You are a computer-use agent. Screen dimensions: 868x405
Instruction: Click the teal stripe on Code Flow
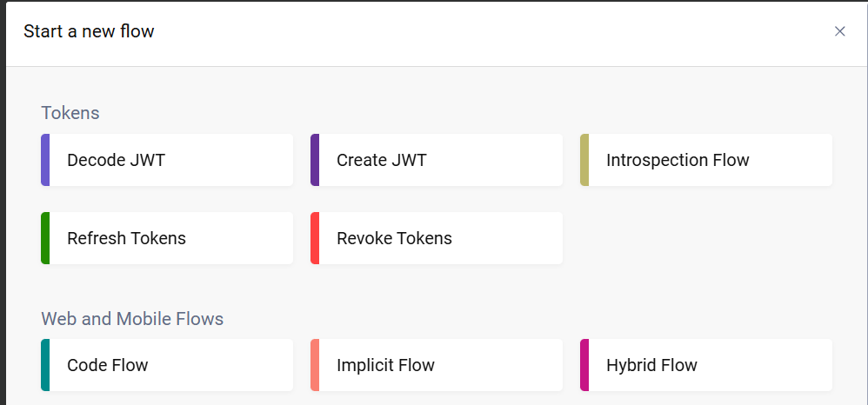tap(45, 365)
